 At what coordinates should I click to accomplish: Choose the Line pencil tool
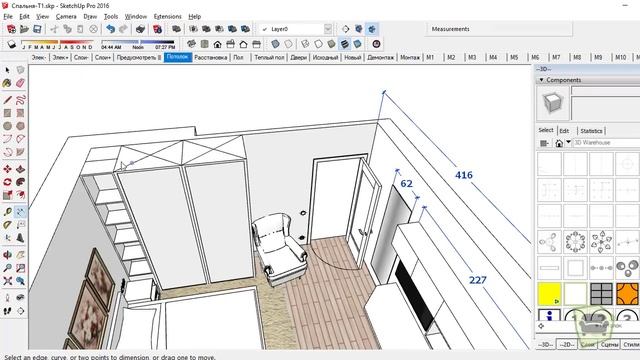click(x=7, y=100)
